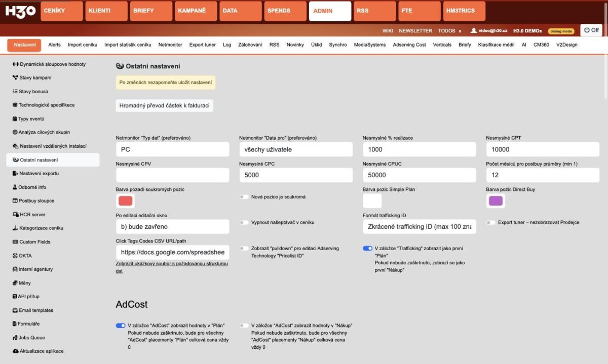Click the Off power button
This screenshot has width=608, height=364.
591,30
